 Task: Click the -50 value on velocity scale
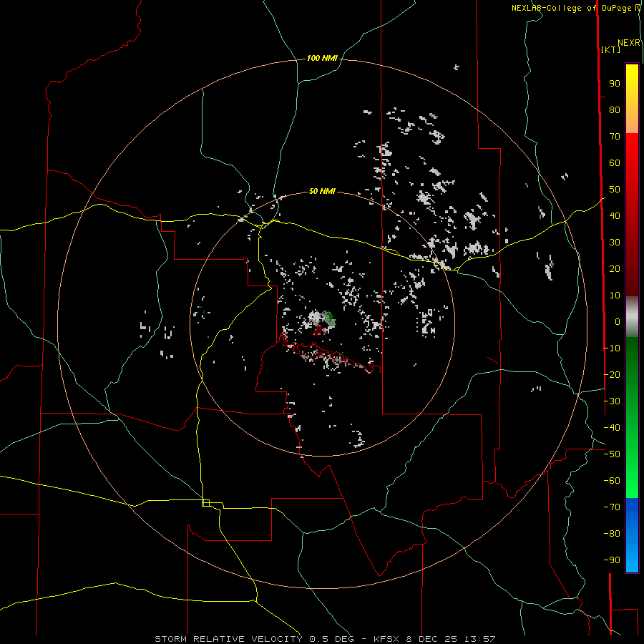(612, 454)
